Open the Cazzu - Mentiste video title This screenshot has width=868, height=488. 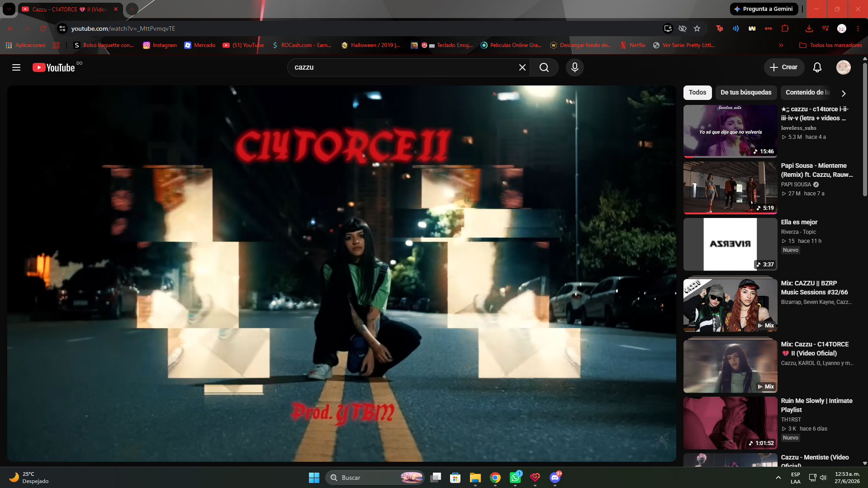tap(815, 461)
